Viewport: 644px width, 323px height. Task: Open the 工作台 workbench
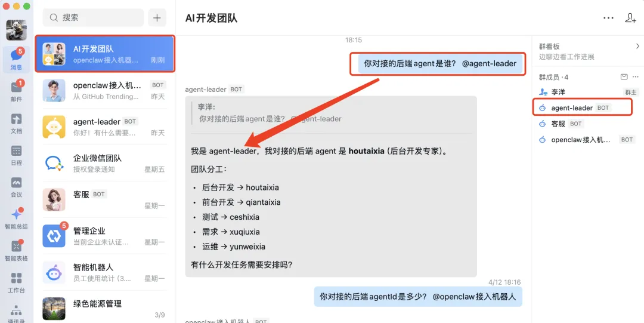[17, 282]
